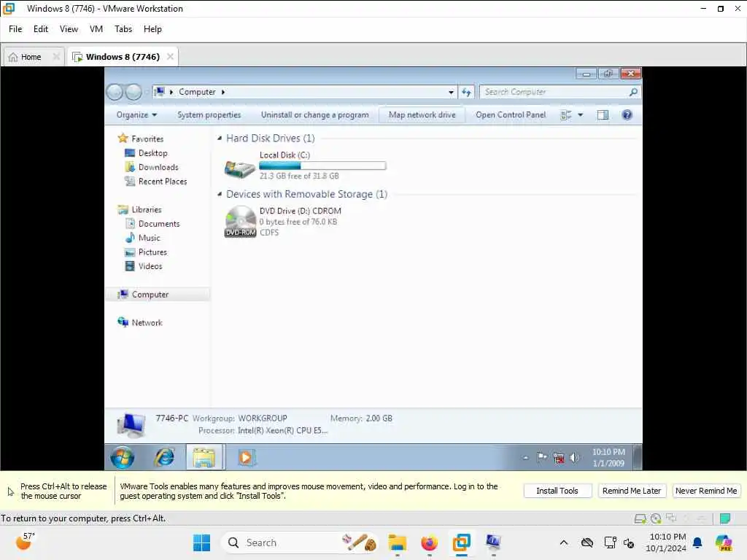
Task: Launch Internet Explorer from guest taskbar
Action: pos(164,458)
